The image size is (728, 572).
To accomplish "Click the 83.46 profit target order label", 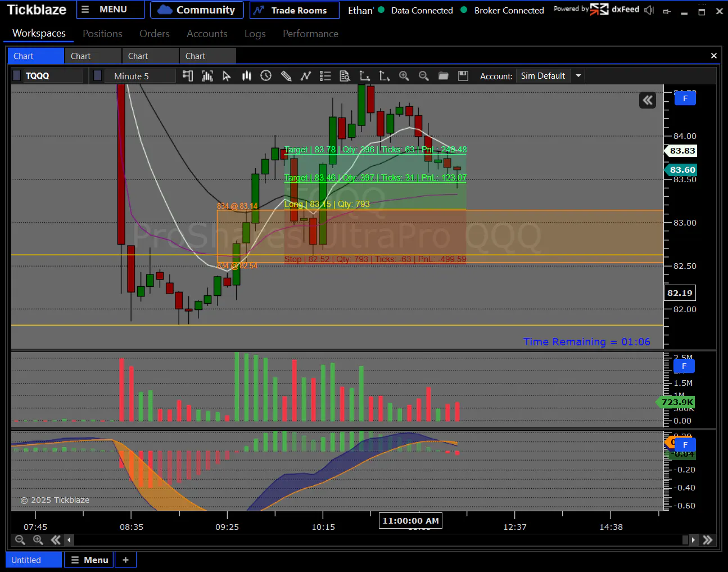I will pos(376,178).
